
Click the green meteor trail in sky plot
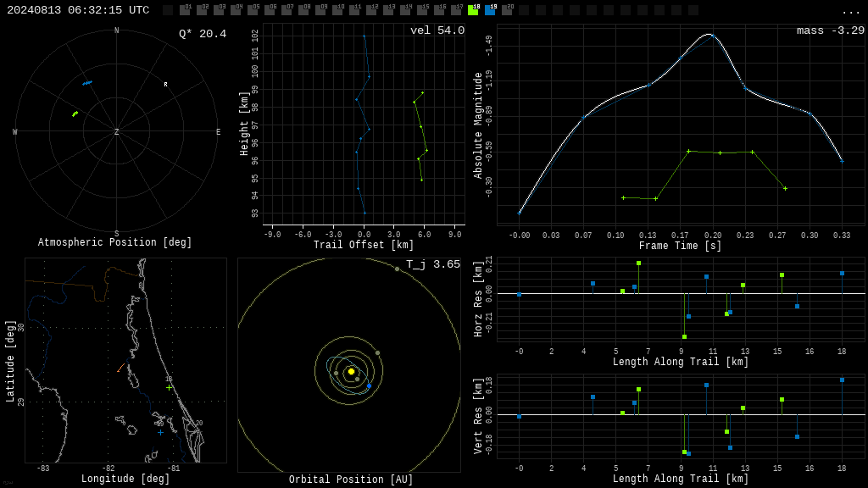click(75, 114)
